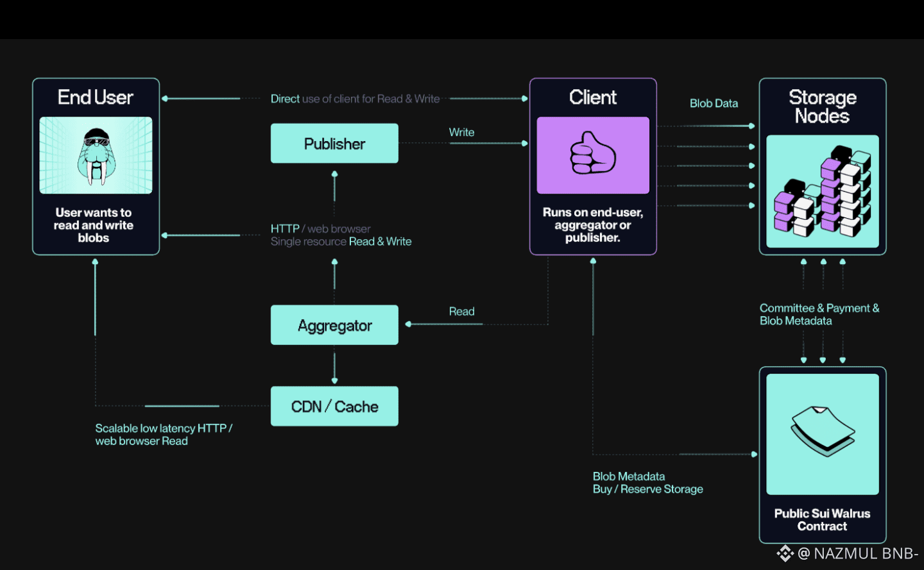Viewport: 924px width, 570px height.
Task: Click the "Write" arrow label
Action: (462, 132)
